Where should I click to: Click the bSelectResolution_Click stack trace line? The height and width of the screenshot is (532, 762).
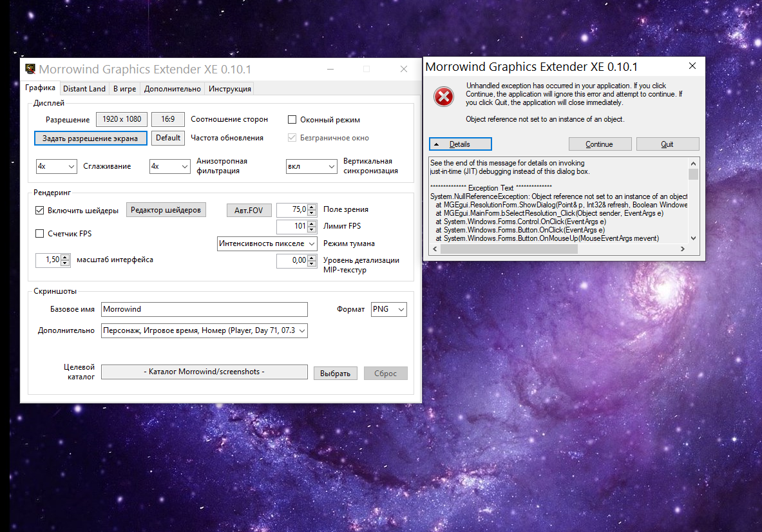pyautogui.click(x=549, y=213)
